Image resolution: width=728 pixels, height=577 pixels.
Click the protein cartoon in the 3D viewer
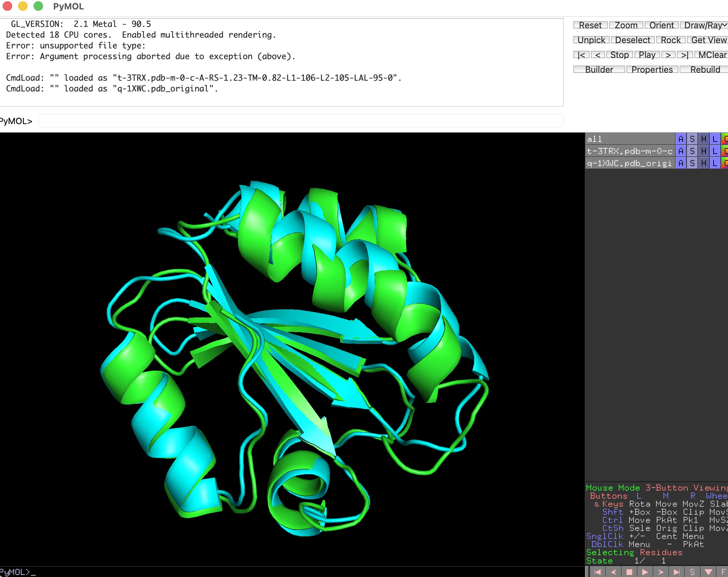[x=294, y=358]
